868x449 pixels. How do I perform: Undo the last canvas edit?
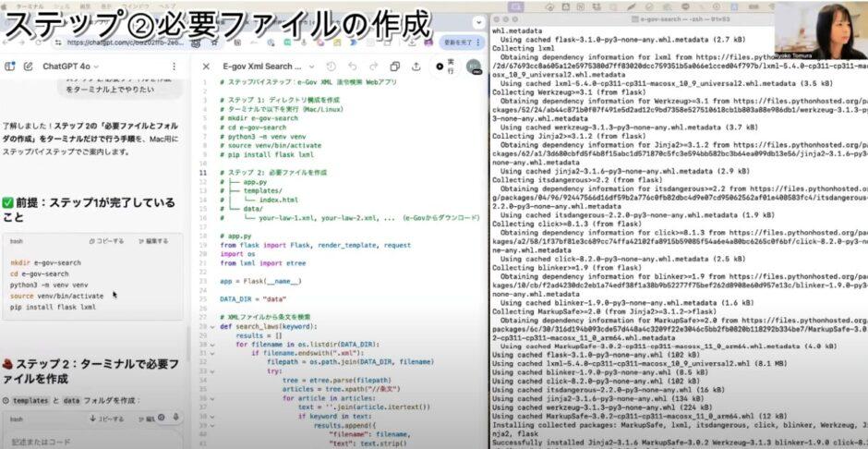coord(353,67)
